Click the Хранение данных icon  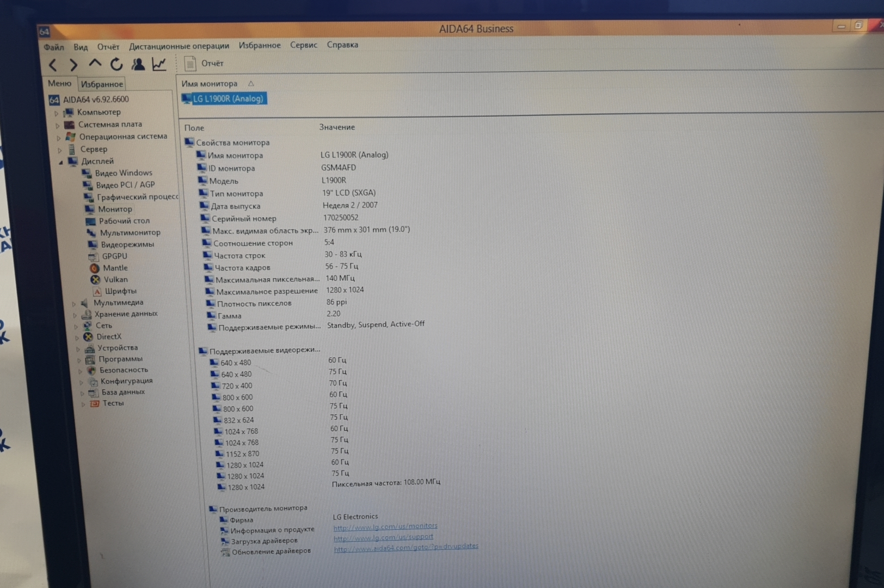tap(86, 314)
